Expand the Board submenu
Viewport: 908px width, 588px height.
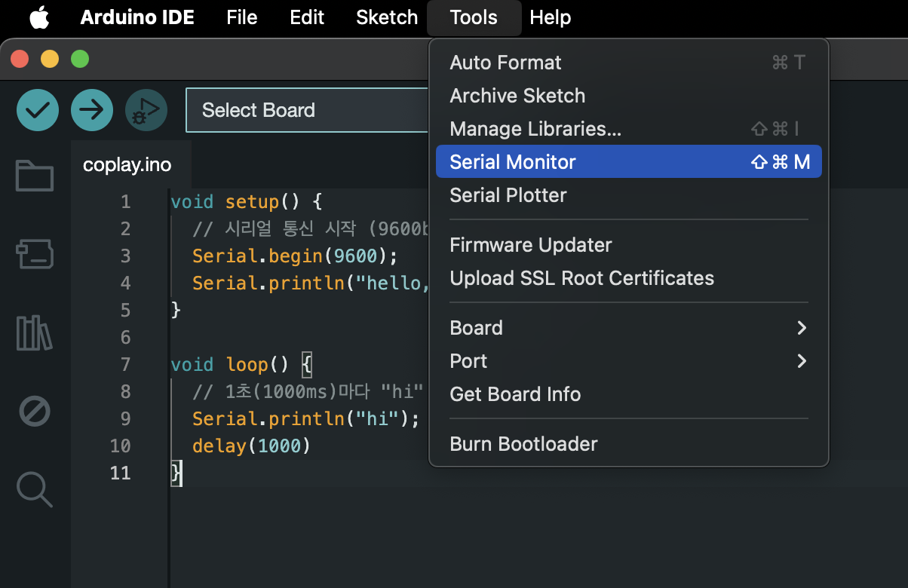(x=629, y=328)
